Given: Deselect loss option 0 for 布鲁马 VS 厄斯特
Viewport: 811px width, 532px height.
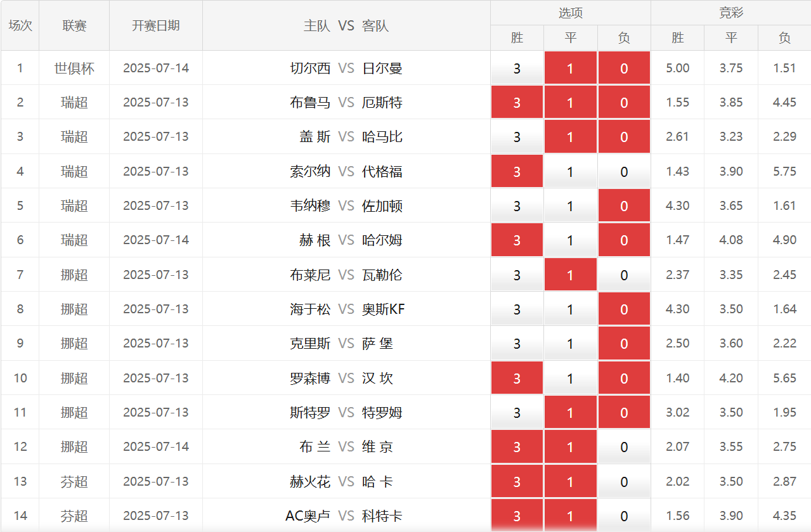Looking at the screenshot, I should 624,102.
